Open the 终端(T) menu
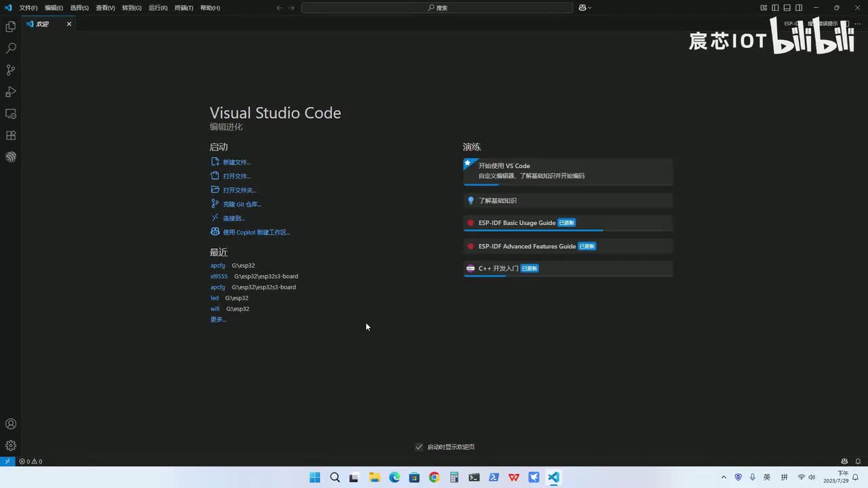This screenshot has height=488, width=868. (x=184, y=8)
